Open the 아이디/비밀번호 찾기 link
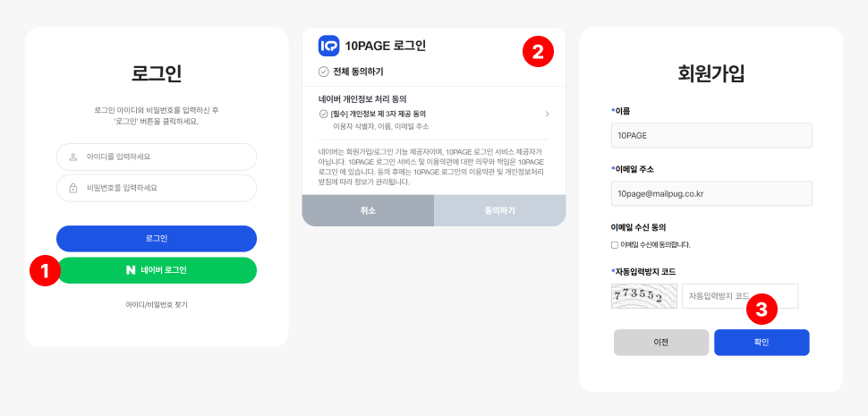Image resolution: width=868 pixels, height=416 pixels. [x=157, y=305]
